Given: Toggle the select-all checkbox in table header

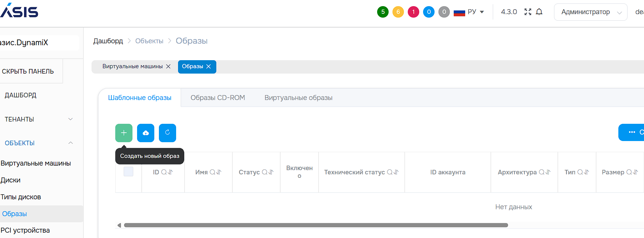Looking at the screenshot, I should (128, 172).
